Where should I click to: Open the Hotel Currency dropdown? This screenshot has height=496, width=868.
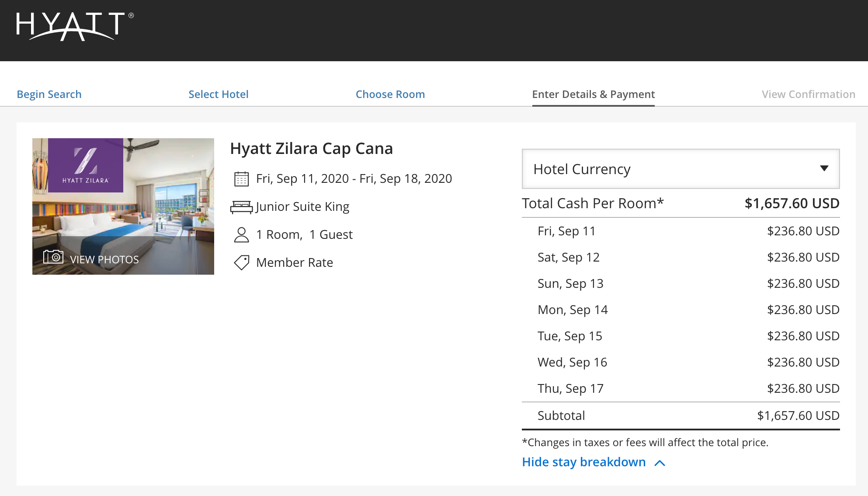pos(680,169)
